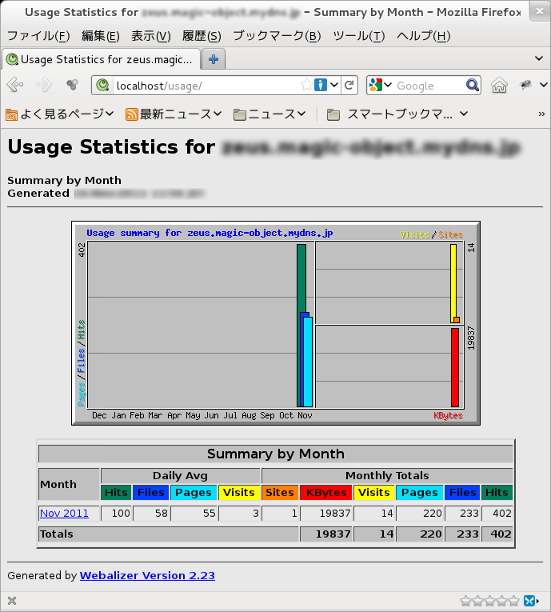Open the ブックマーク(B) menu
This screenshot has width=551, height=612.
coord(277,36)
